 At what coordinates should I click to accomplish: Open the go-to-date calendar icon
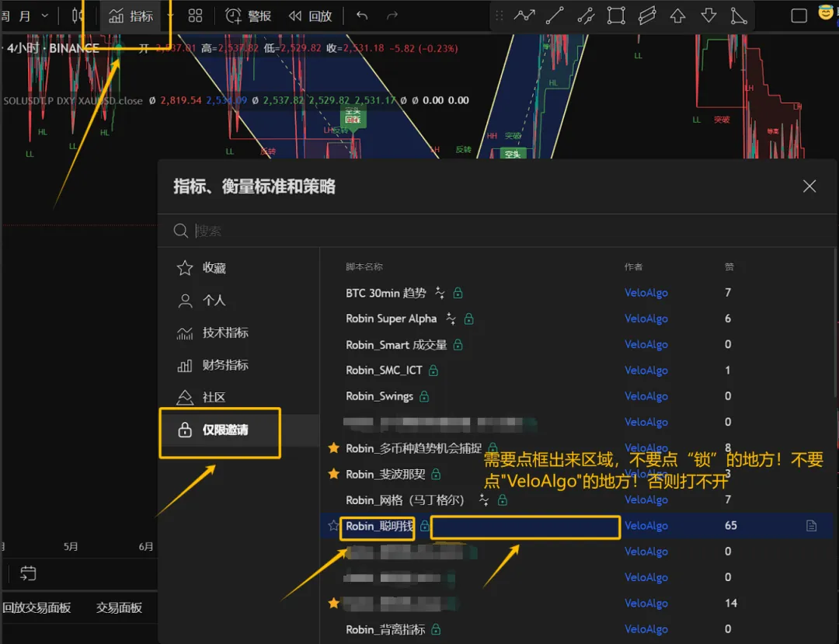click(28, 574)
